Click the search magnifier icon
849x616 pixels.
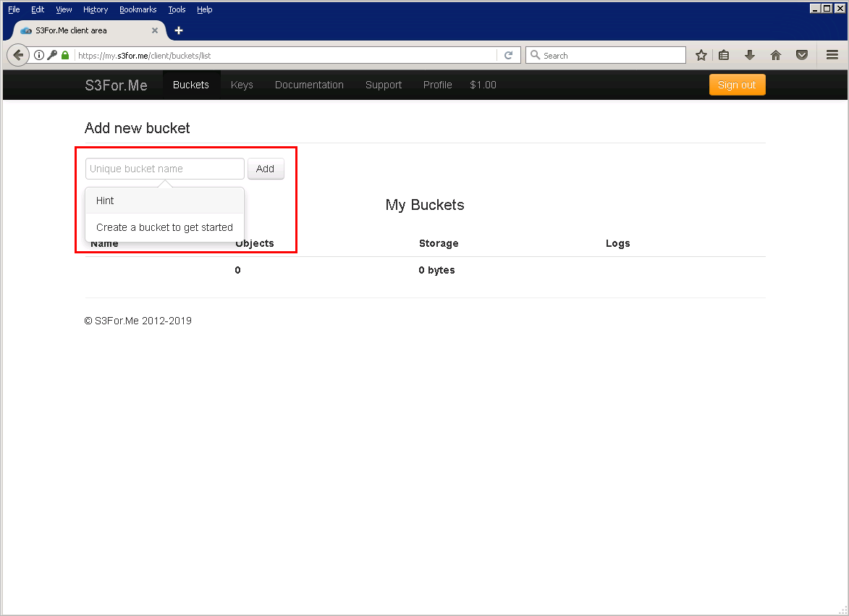click(x=535, y=55)
